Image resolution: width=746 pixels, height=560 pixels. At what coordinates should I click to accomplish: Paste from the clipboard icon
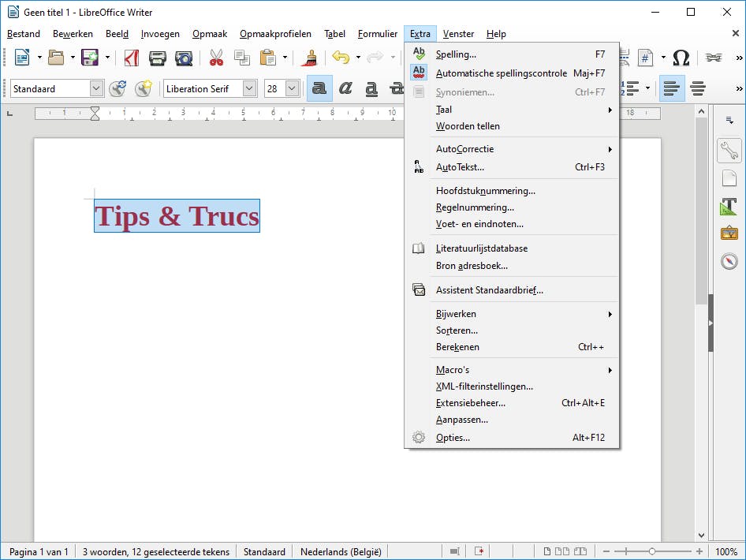(268, 58)
